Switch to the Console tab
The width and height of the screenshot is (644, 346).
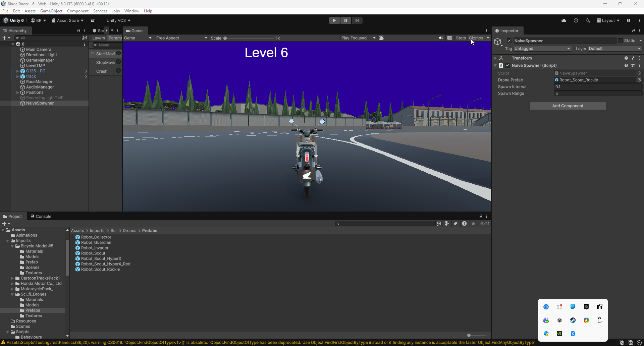point(41,216)
